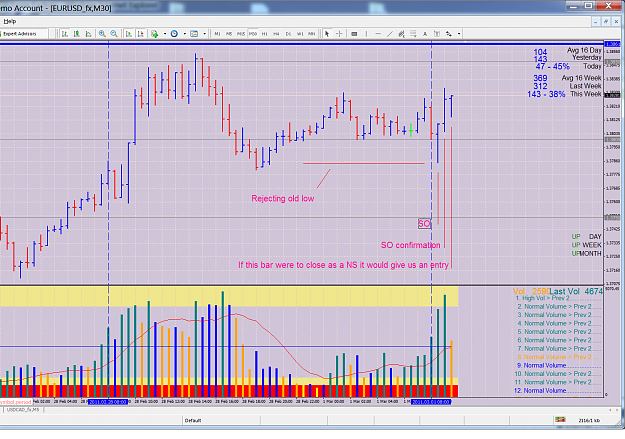Switch to the USDCAD_fx,M5 chart tab

23,410
